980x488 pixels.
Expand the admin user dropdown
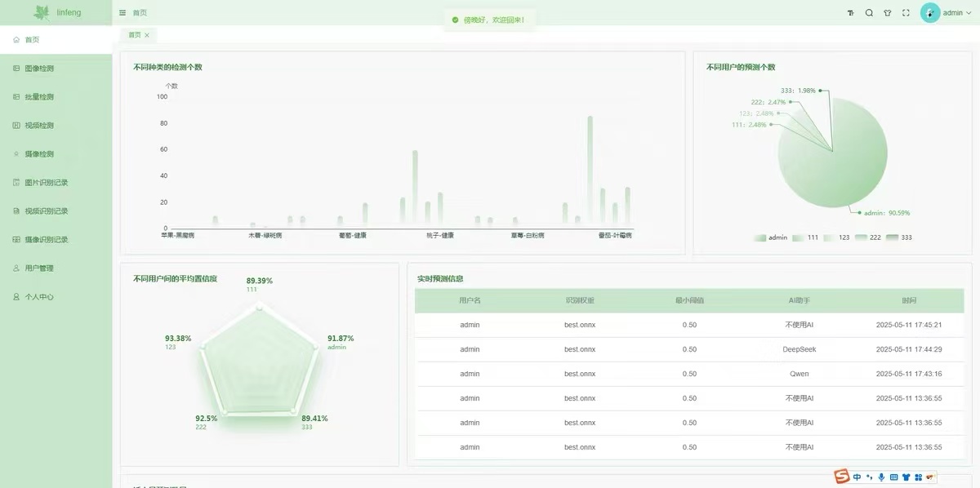pyautogui.click(x=957, y=13)
